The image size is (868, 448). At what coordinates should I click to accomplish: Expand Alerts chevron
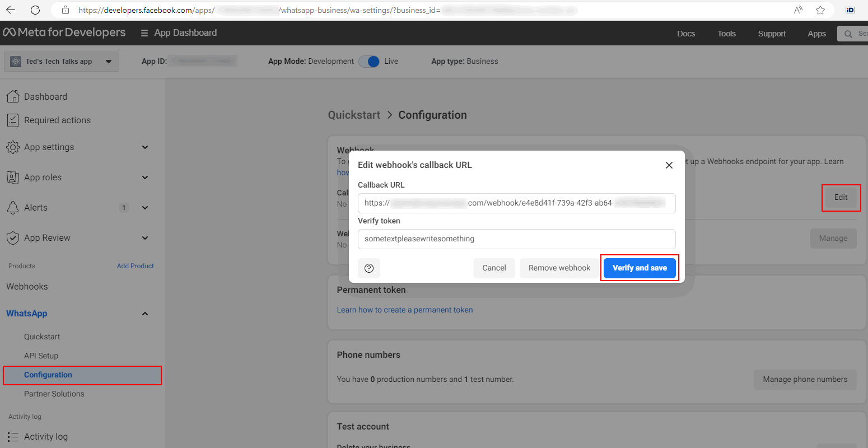tap(145, 207)
